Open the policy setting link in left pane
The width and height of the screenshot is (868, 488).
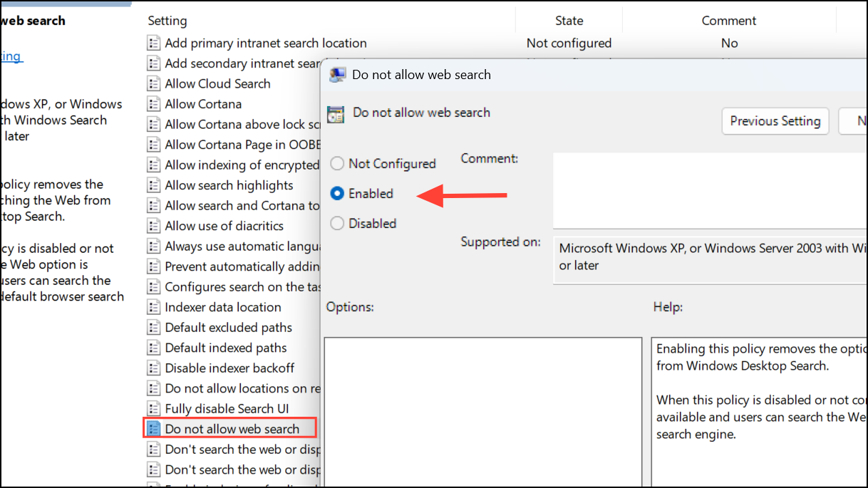[x=10, y=56]
